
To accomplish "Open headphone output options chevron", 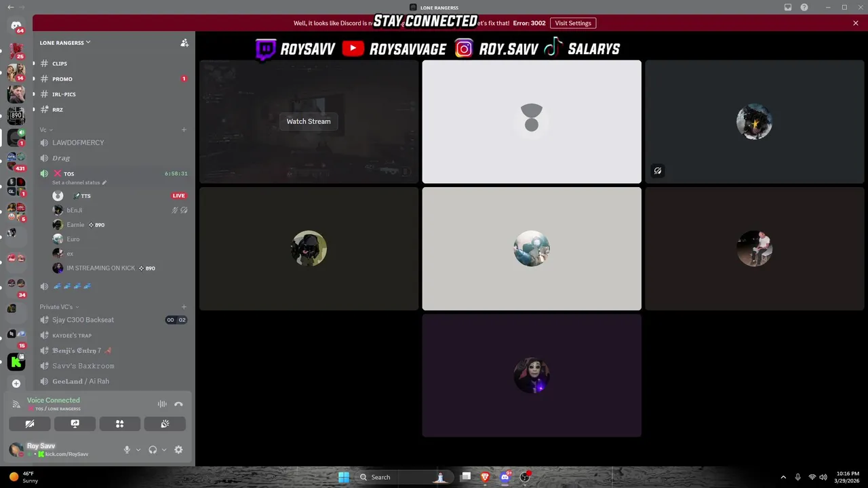I will coord(164,449).
